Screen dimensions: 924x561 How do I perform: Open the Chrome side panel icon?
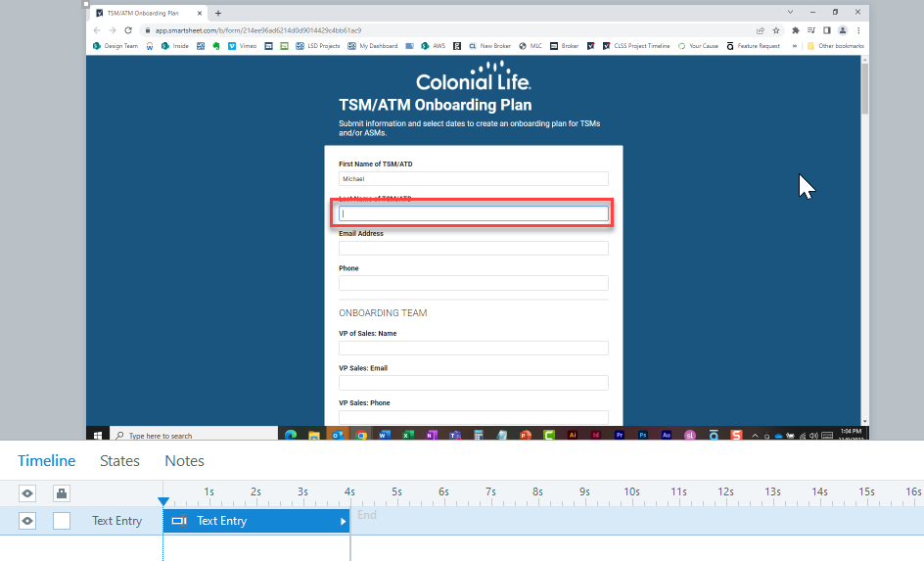827,30
